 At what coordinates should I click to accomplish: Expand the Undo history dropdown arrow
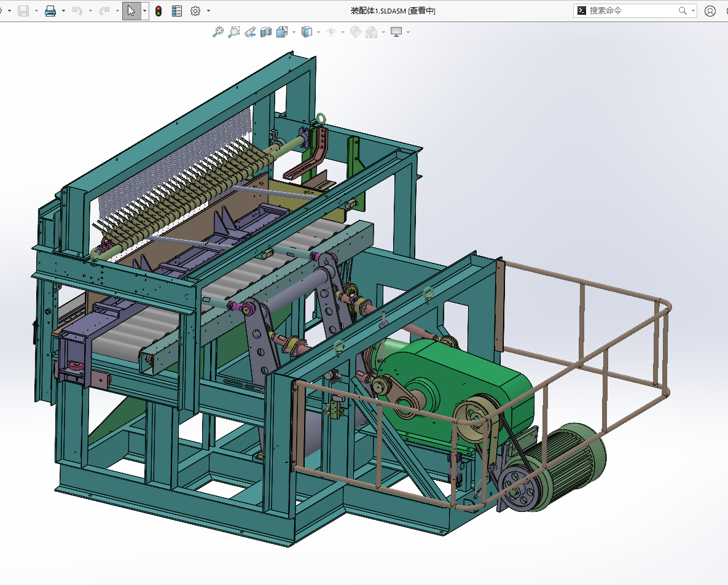click(90, 10)
